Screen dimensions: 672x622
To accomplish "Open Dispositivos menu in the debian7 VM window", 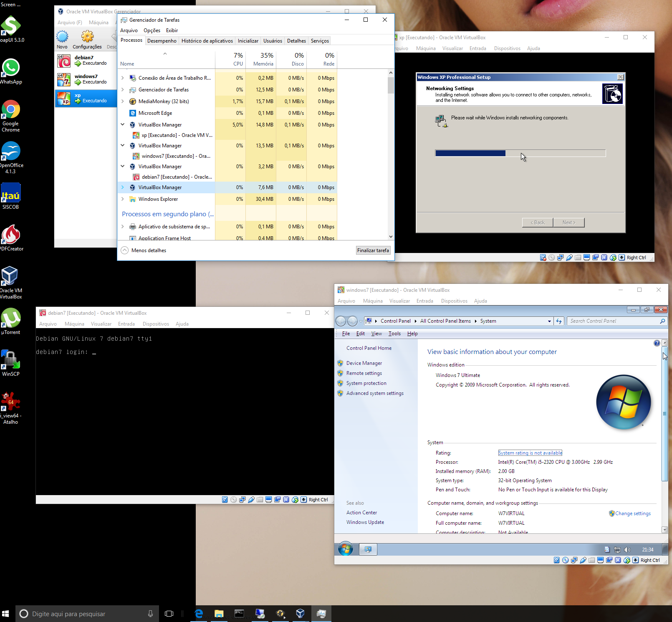I will click(156, 324).
